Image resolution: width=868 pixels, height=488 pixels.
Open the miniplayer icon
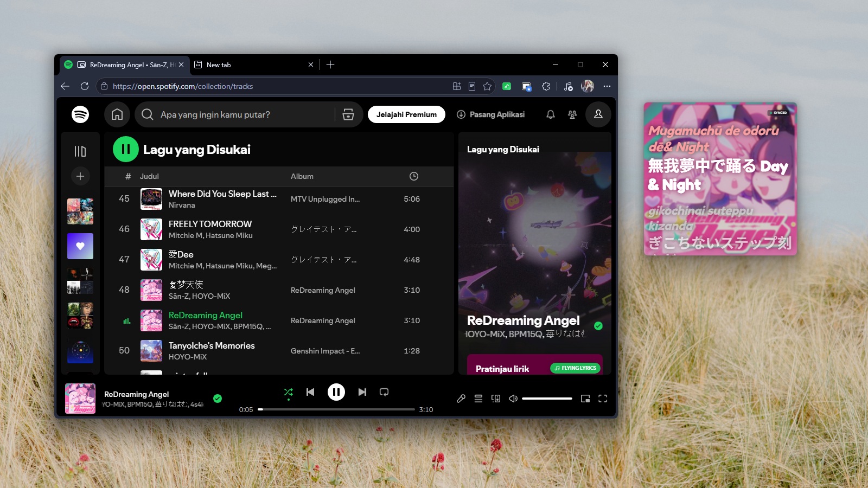[x=585, y=399]
